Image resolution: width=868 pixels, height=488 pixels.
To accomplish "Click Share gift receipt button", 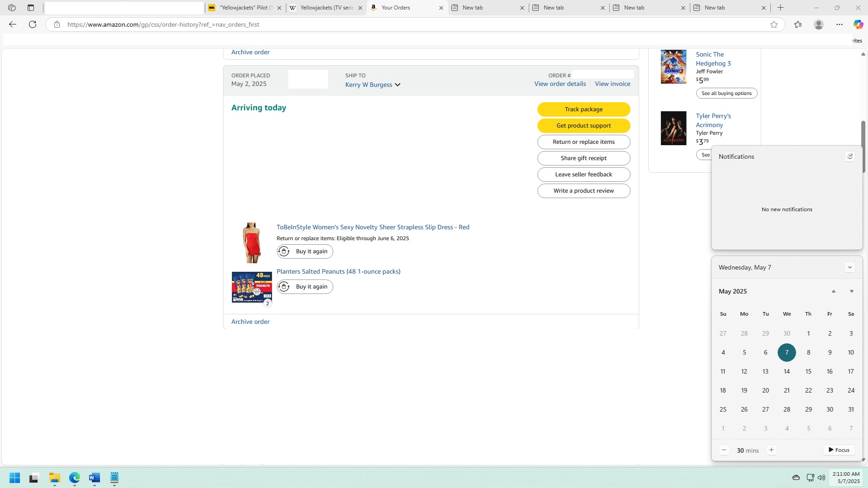I will click(583, 158).
